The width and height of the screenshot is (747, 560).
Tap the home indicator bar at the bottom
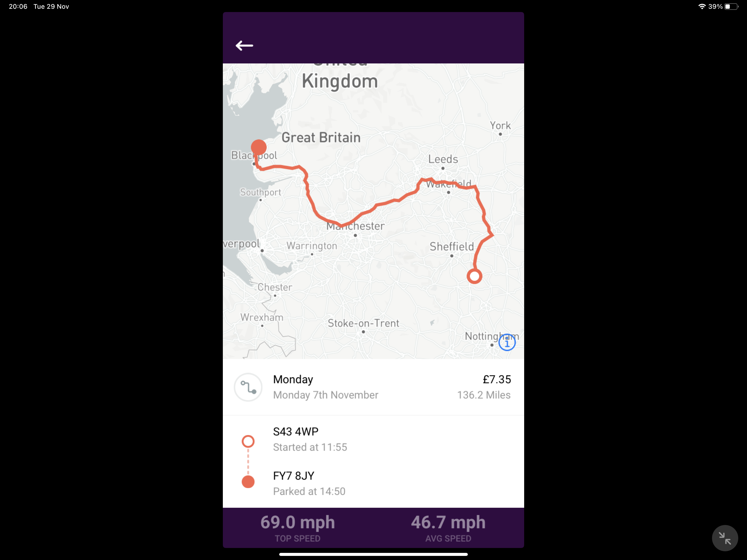(x=373, y=554)
